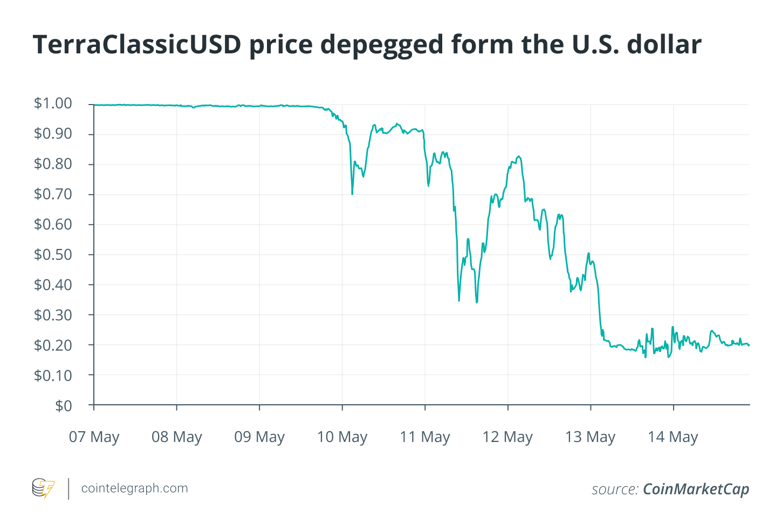The image size is (782, 532).
Task: Select the 10 May date label
Action: click(342, 437)
